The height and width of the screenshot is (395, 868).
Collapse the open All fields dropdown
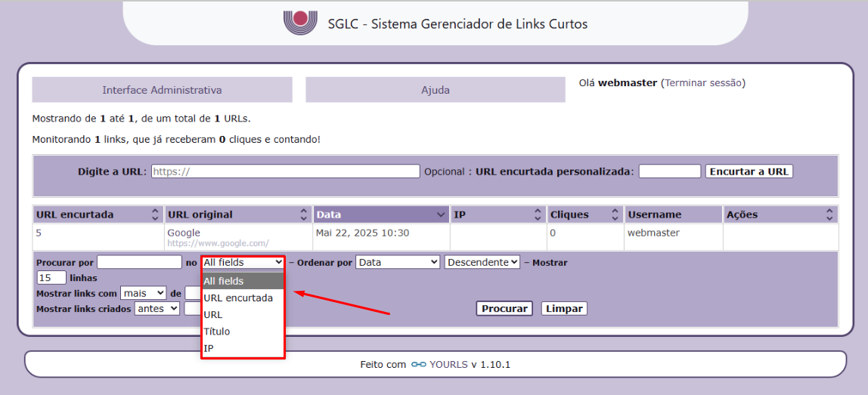pyautogui.click(x=243, y=262)
